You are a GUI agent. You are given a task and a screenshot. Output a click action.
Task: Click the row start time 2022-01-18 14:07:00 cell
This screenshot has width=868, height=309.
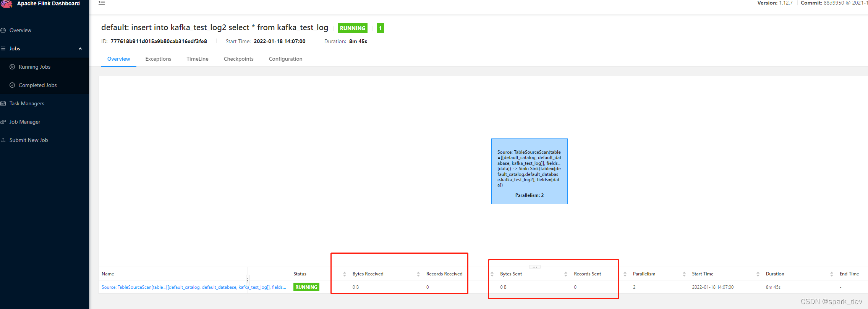click(713, 287)
